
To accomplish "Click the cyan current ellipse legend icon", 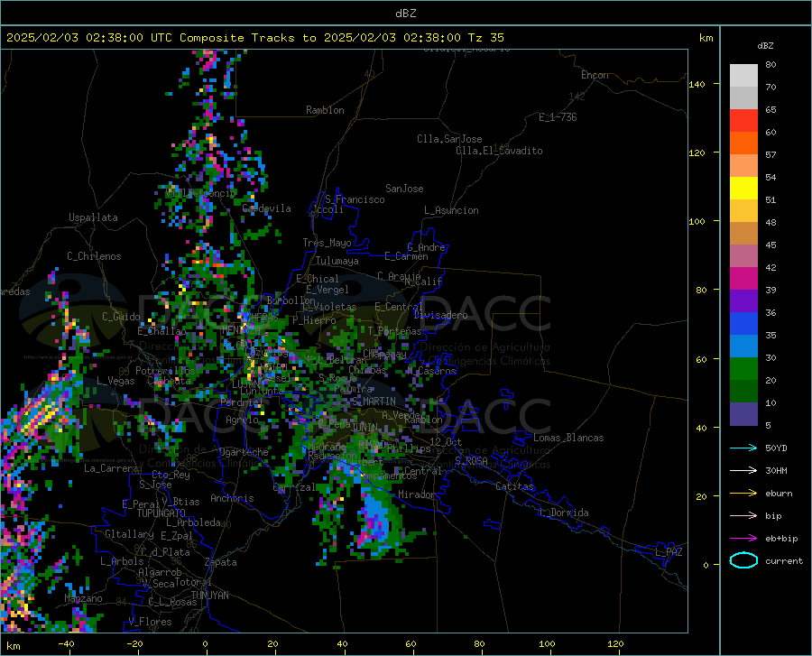I will (743, 560).
